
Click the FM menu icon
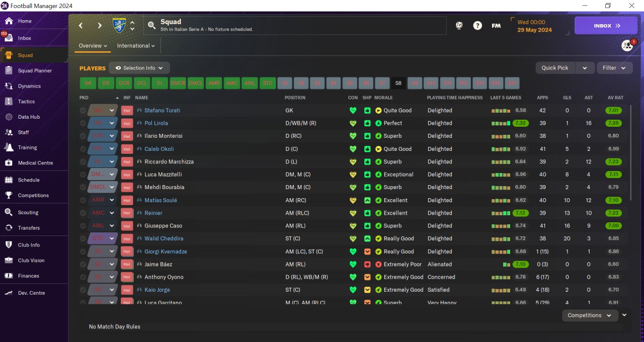(496, 26)
